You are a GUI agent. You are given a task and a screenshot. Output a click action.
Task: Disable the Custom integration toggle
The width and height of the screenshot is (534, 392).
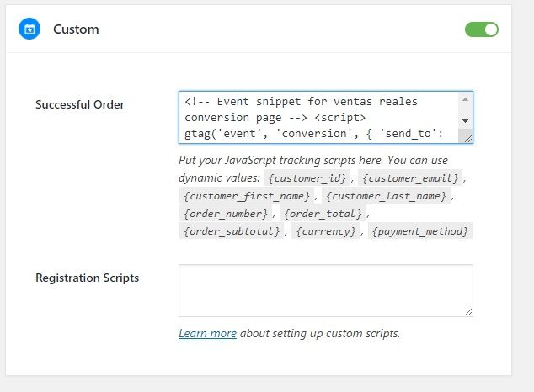pyautogui.click(x=482, y=29)
